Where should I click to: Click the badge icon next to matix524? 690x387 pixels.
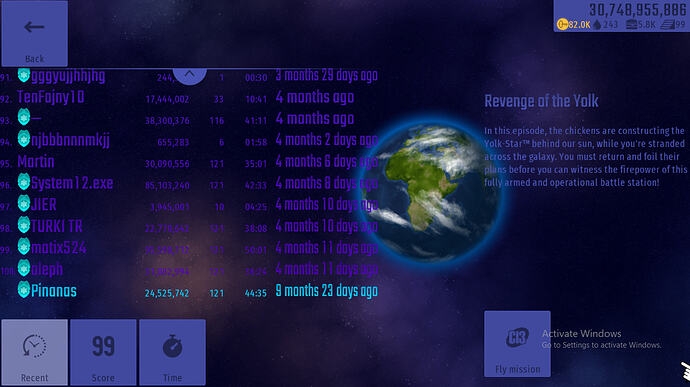pos(24,247)
